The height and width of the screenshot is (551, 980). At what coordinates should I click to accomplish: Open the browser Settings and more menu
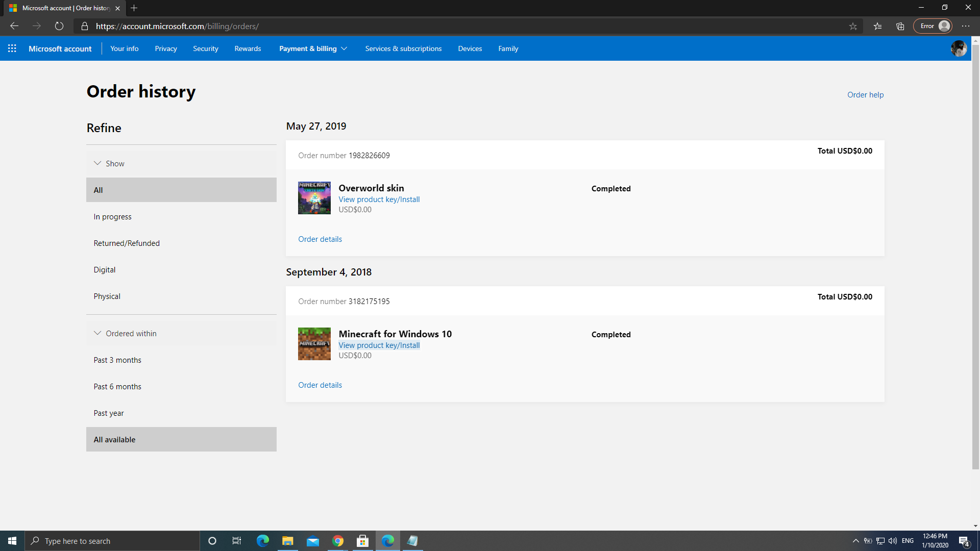(x=966, y=26)
